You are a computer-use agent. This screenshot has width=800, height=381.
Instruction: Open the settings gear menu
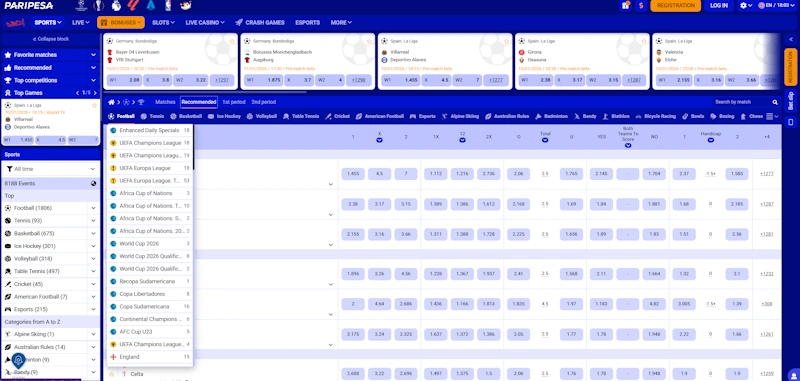coord(746,6)
